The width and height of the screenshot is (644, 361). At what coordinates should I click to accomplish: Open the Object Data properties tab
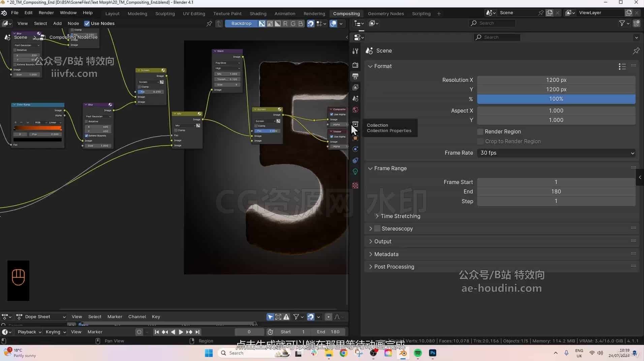(355, 172)
